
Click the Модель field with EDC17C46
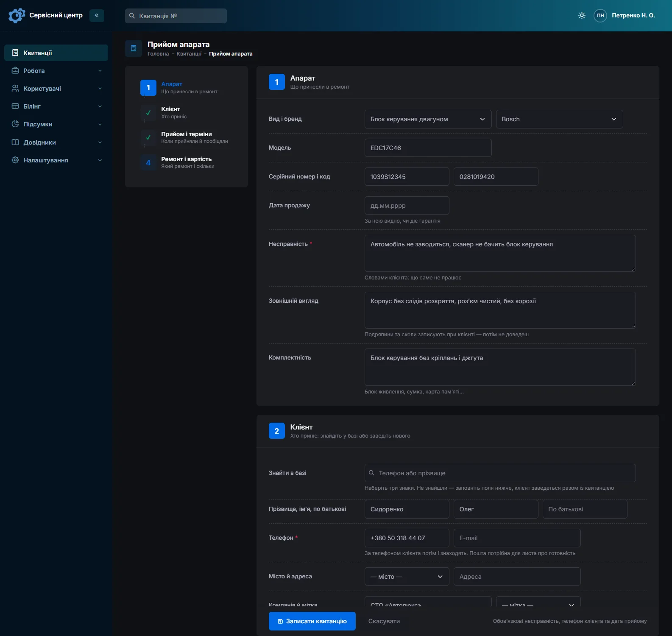[x=428, y=148]
